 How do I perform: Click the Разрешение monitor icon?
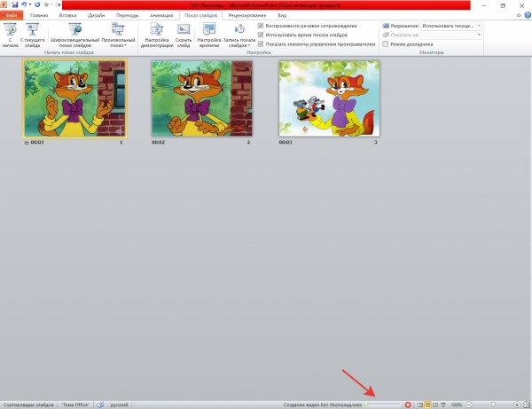(x=386, y=26)
